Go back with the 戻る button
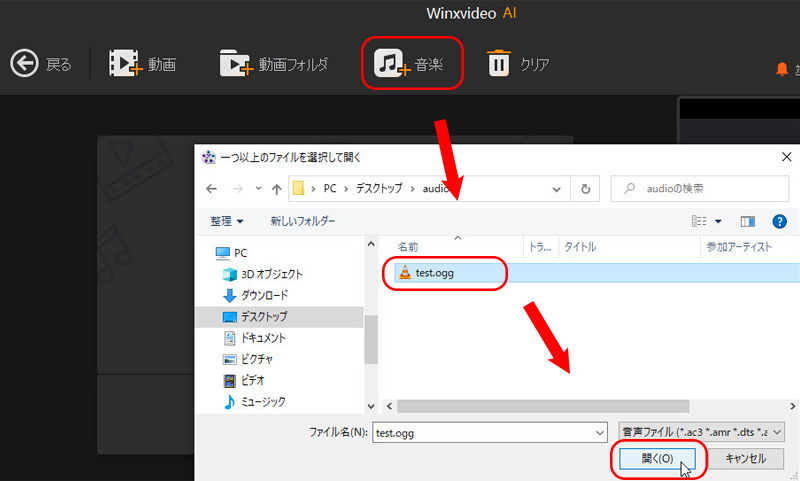 tap(41, 64)
